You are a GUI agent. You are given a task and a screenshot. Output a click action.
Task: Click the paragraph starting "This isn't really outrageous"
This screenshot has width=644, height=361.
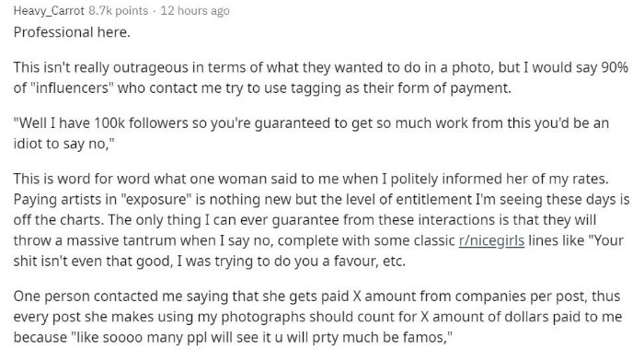(x=321, y=77)
